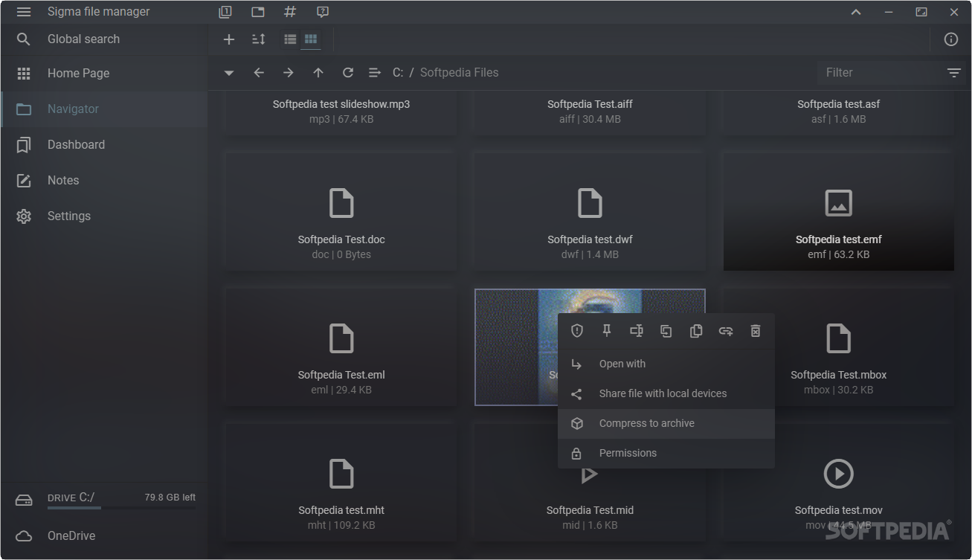Click the pin icon in context menu
972x560 pixels.
[607, 331]
